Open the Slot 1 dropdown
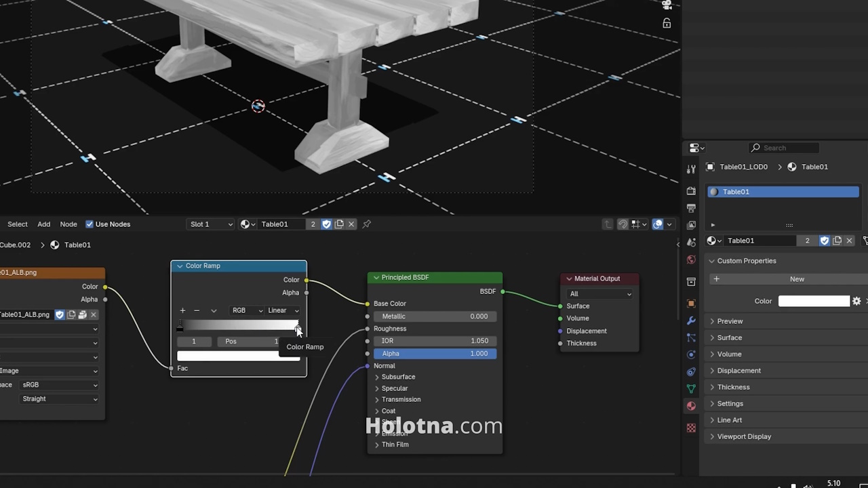The width and height of the screenshot is (868, 488). (210, 224)
